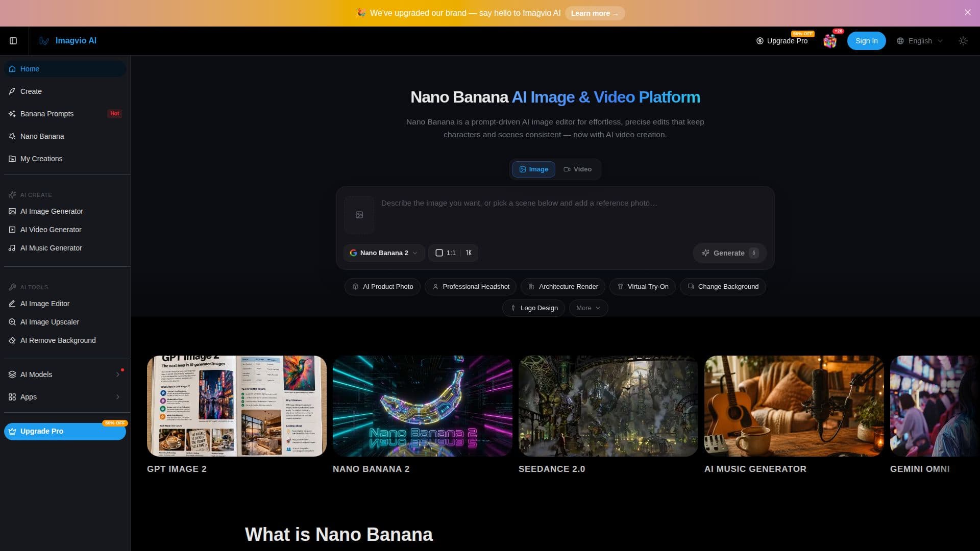Open Nano Banana 2 neon thumbnail

pos(423,406)
